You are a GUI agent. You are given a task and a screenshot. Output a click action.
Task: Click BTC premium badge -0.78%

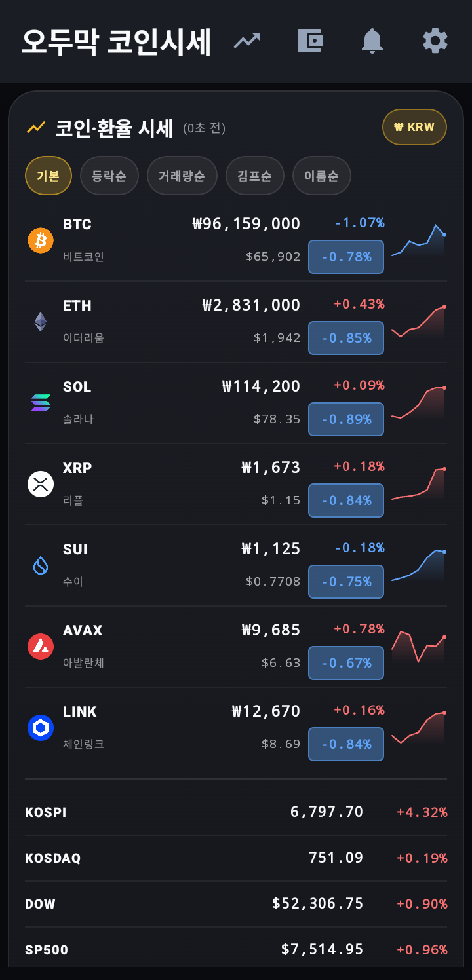[346, 257]
